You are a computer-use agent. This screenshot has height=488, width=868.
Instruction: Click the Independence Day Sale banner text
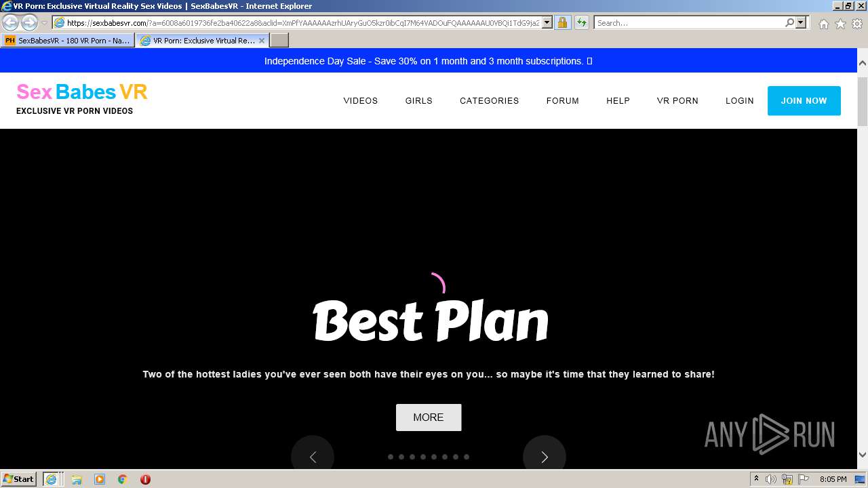click(x=428, y=61)
